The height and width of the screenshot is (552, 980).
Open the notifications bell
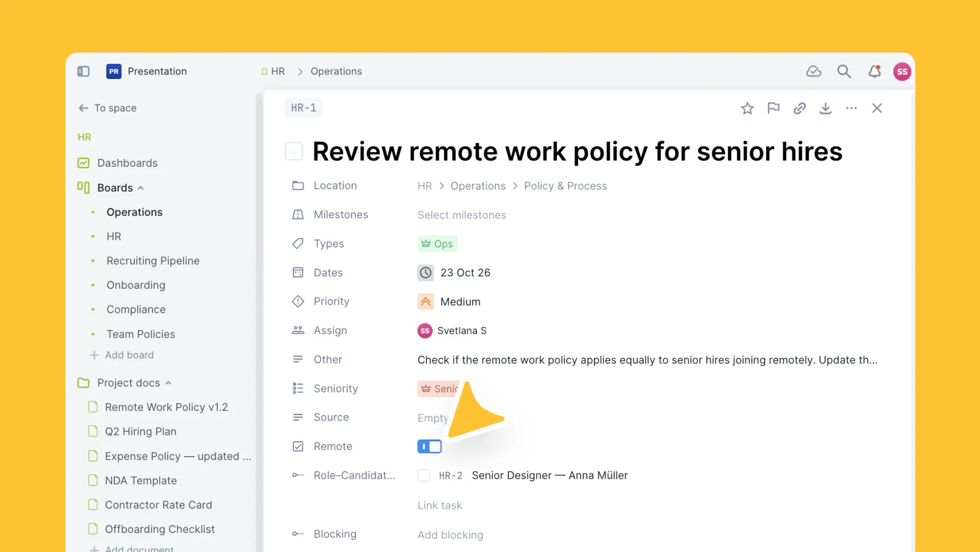click(x=874, y=71)
